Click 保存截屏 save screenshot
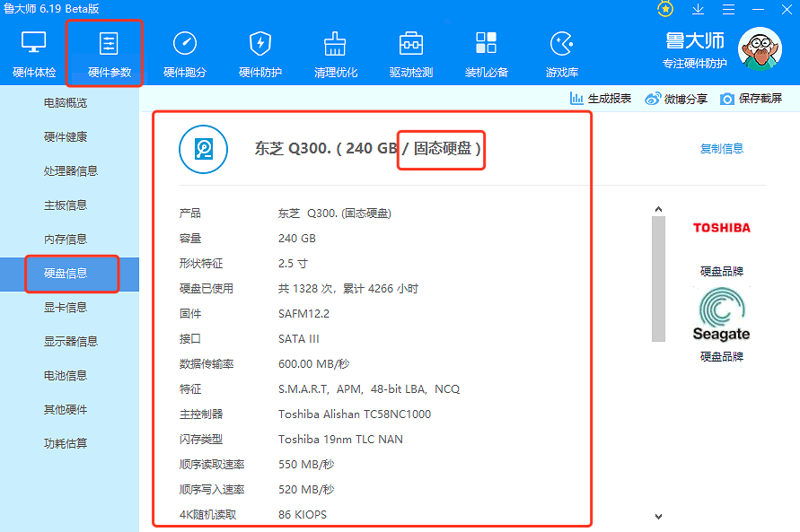 click(751, 99)
